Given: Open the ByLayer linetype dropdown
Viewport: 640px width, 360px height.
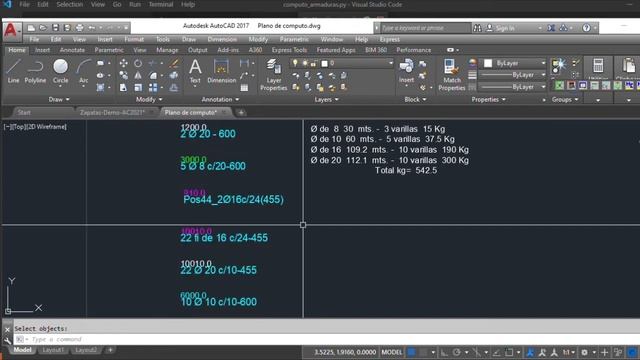Looking at the screenshot, I should tap(543, 87).
